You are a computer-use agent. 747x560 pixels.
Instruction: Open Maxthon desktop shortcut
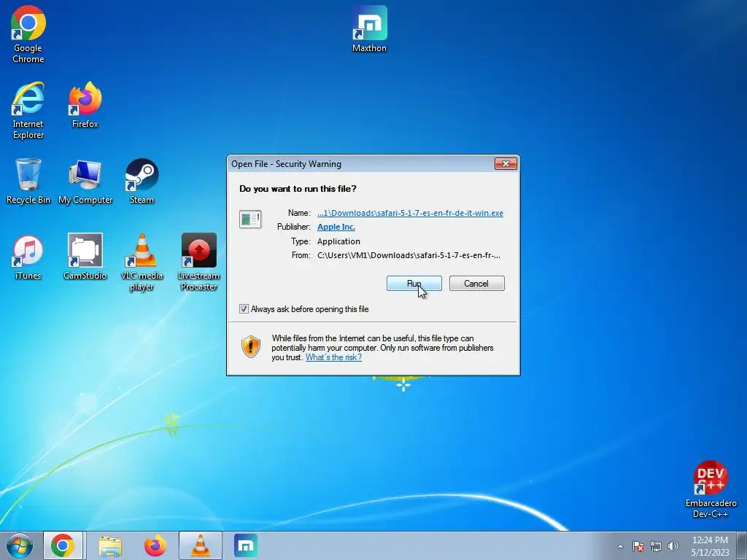point(369,29)
